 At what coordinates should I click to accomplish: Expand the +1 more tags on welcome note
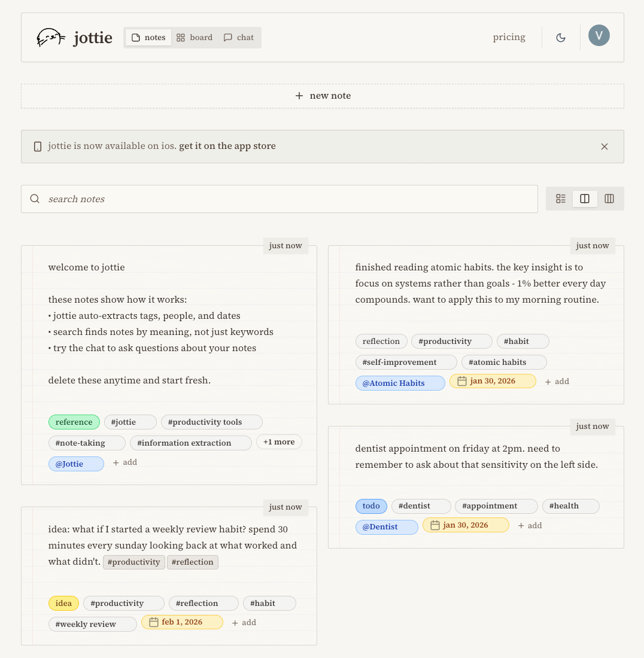(x=279, y=441)
